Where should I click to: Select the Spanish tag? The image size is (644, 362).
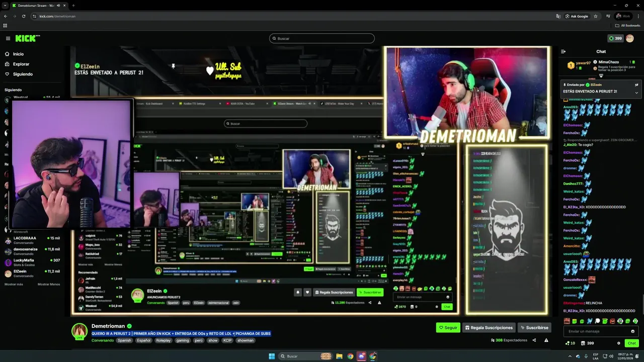coord(124,340)
